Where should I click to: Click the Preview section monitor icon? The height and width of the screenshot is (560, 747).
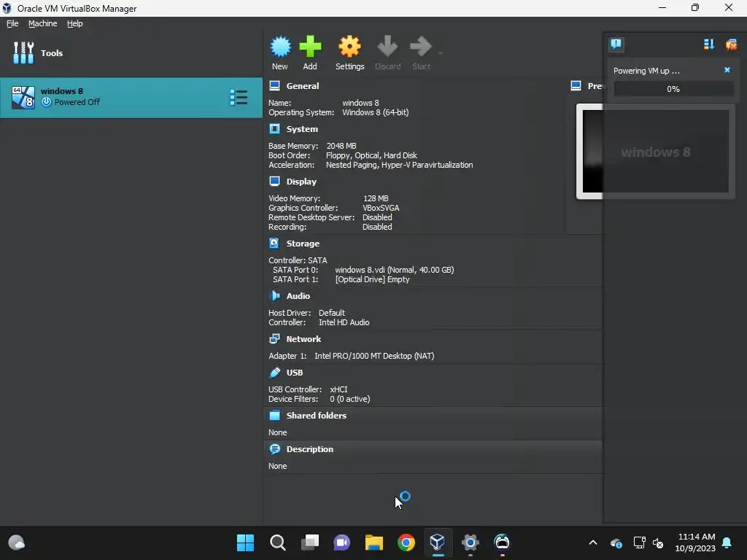pyautogui.click(x=576, y=86)
